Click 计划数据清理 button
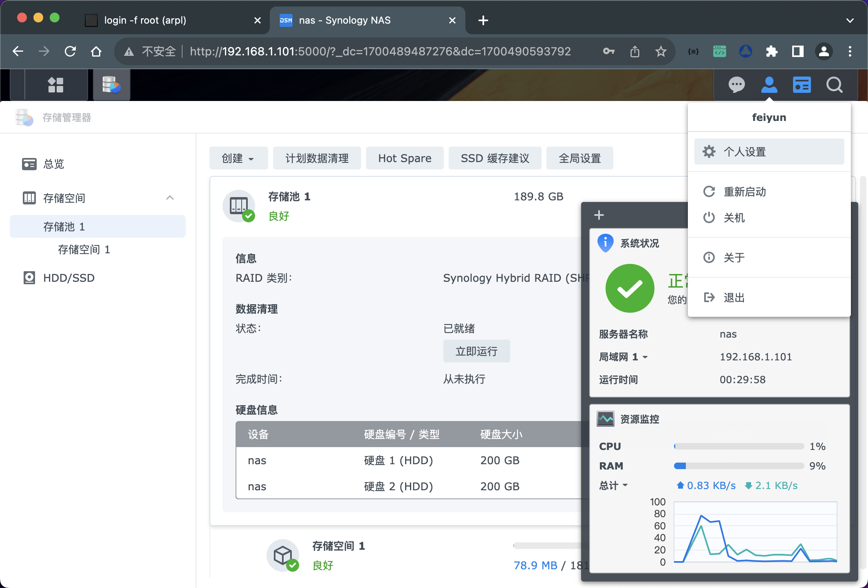868x588 pixels. [x=317, y=158]
